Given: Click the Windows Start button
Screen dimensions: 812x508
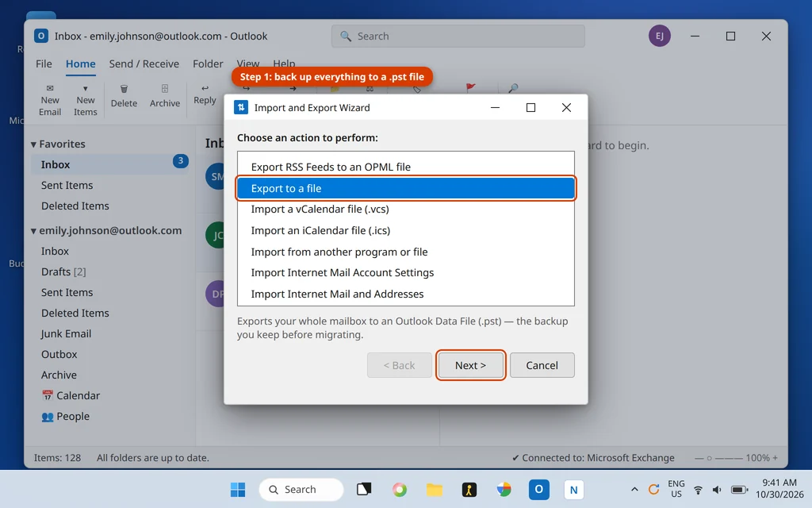Looking at the screenshot, I should click(238, 489).
